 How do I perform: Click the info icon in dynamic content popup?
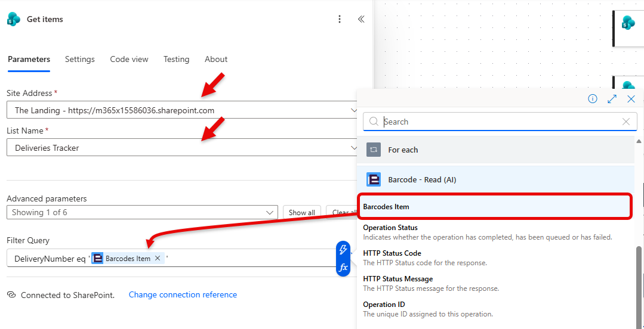pos(593,99)
